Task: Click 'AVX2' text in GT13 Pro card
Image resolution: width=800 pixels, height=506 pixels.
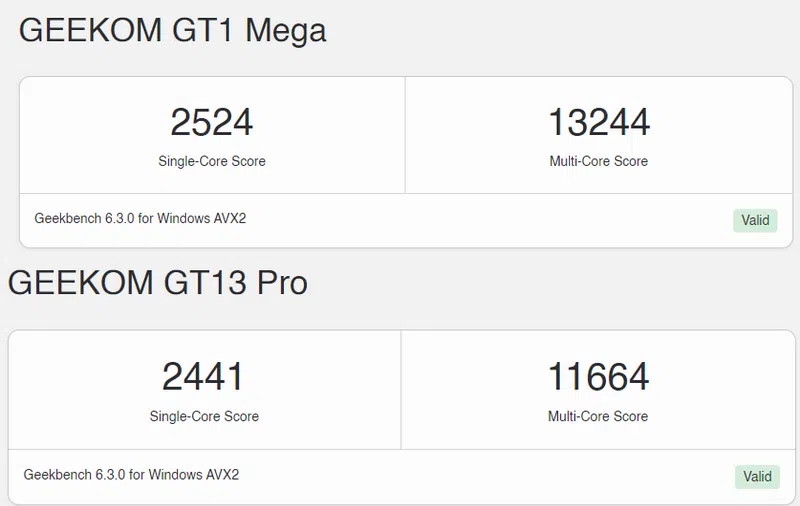Action: click(x=222, y=474)
